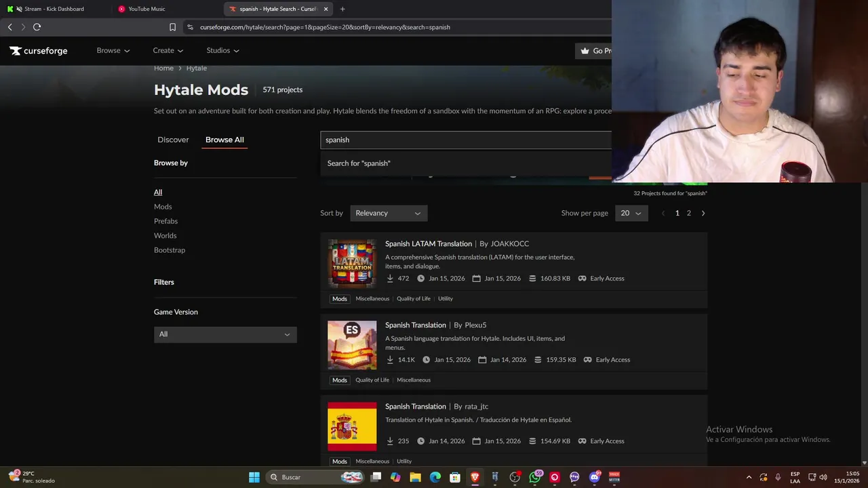Click the Go Premium crown button
This screenshot has width=868, height=488.
pyautogui.click(x=594, y=51)
